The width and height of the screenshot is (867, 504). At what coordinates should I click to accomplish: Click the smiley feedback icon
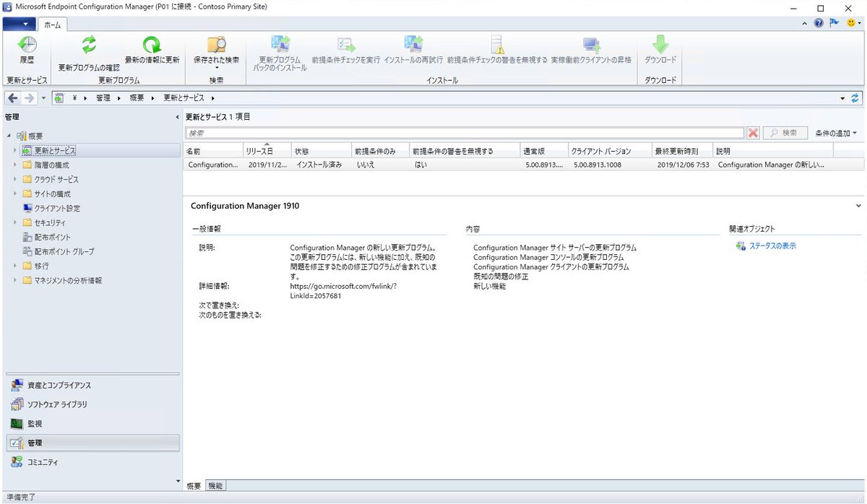850,23
